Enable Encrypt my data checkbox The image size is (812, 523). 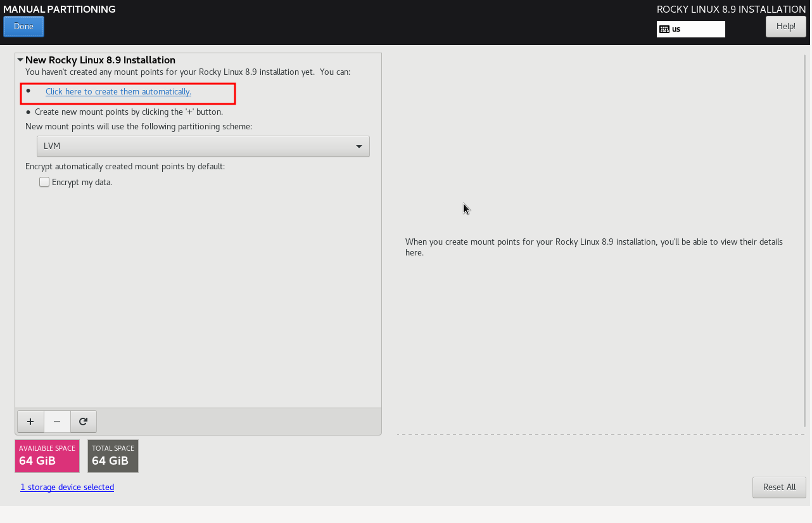[44, 183]
